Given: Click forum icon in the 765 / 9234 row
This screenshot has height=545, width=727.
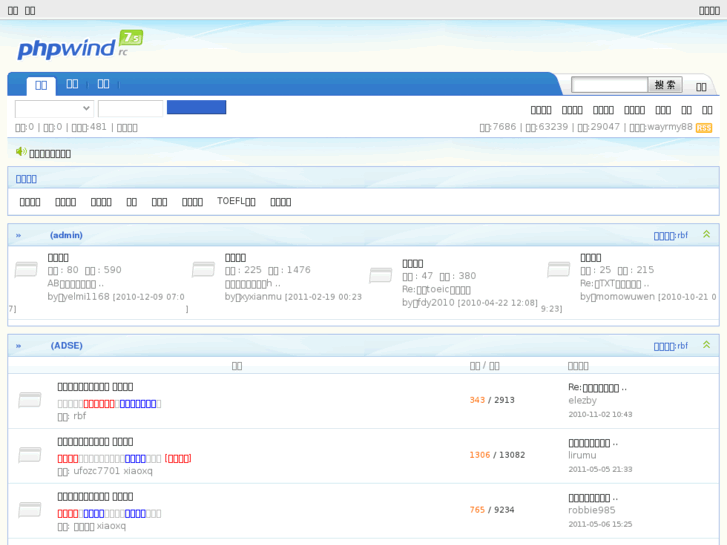Looking at the screenshot, I should (x=30, y=510).
